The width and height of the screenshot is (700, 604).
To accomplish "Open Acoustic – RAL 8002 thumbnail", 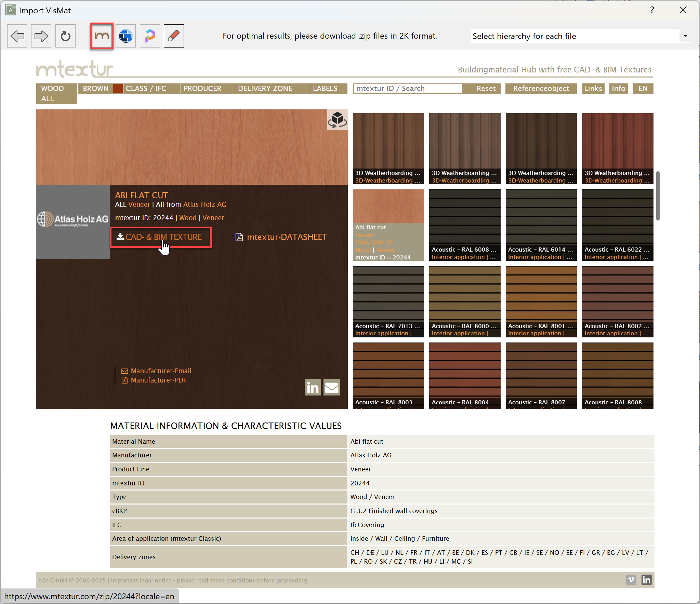I will (x=618, y=301).
